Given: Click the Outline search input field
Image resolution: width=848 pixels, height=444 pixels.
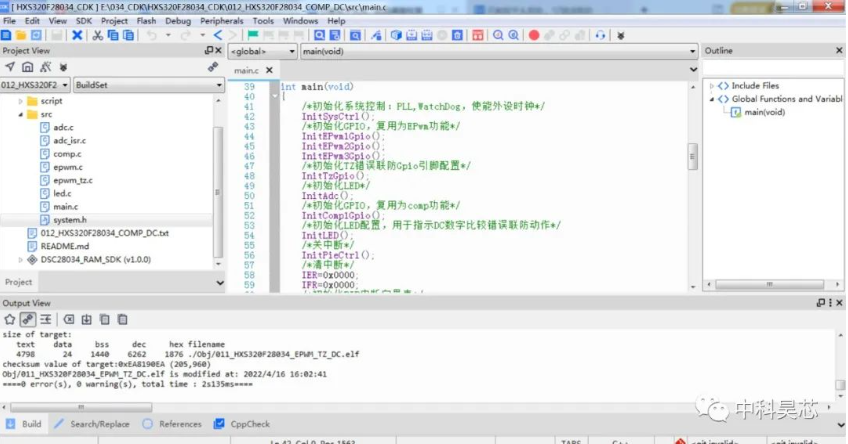Looking at the screenshot, I should pyautogui.click(x=772, y=68).
